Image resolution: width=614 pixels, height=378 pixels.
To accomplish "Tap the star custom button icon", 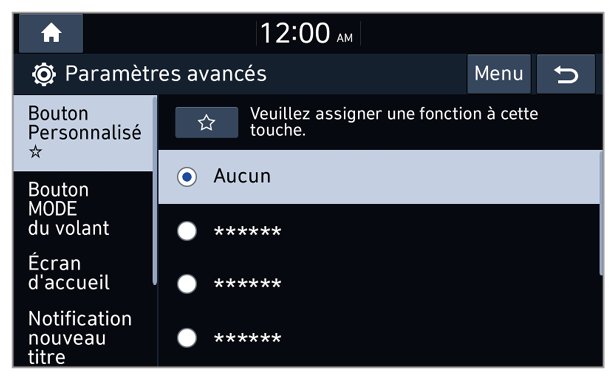I will 206,123.
